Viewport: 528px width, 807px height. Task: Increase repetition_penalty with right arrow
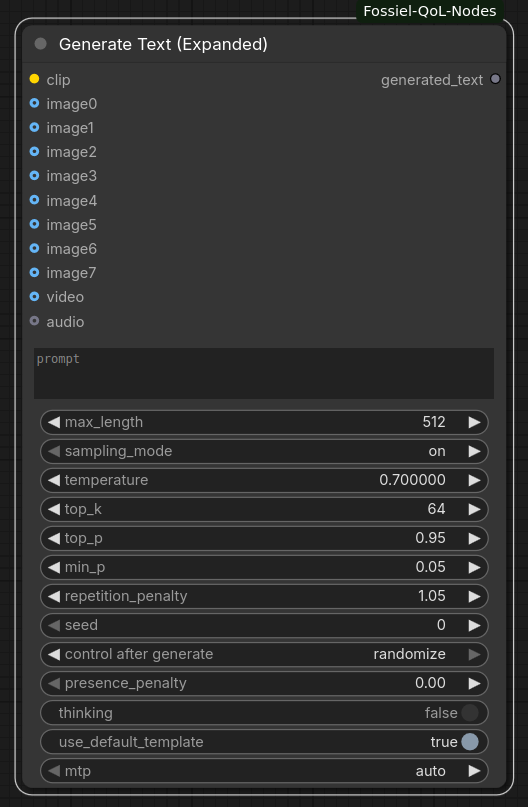click(x=474, y=596)
